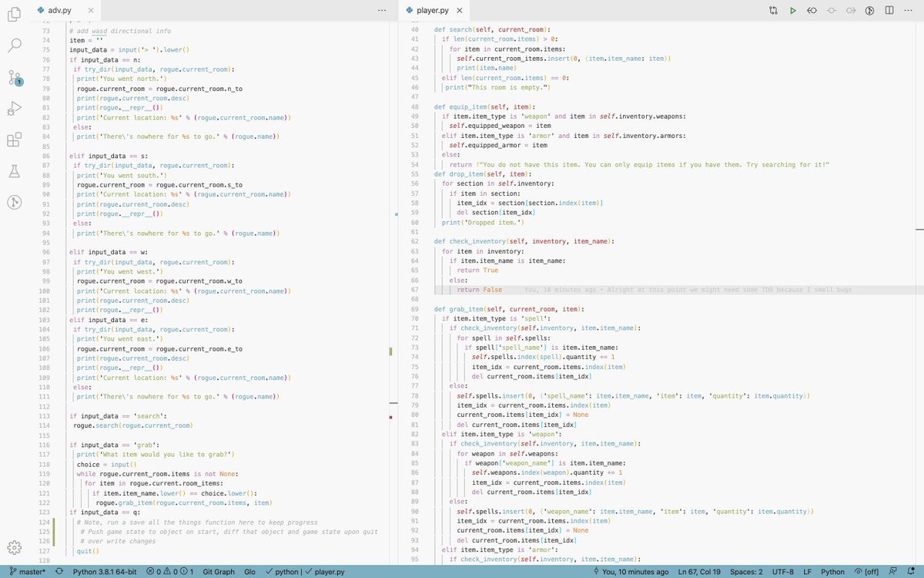Toggle the [off] eye status item
924x578 pixels.
866,572
